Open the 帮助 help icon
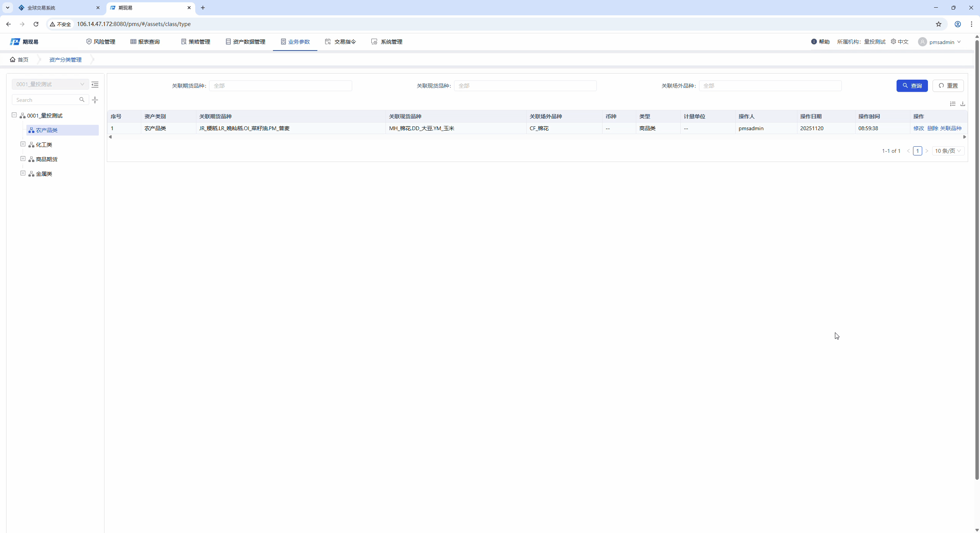 814,42
